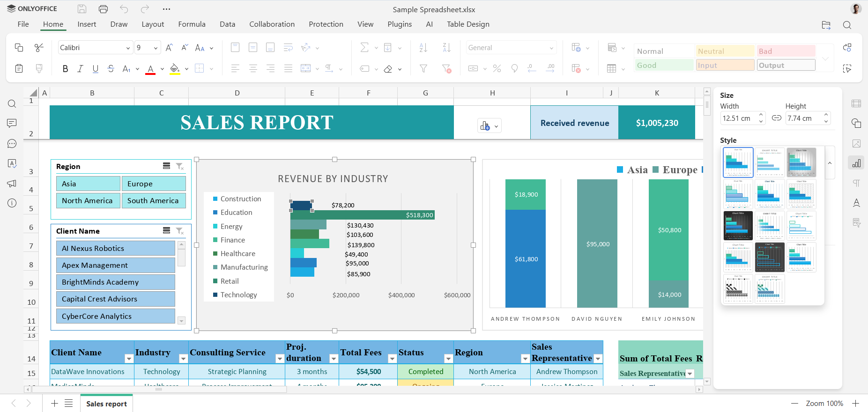
Task: Select the dark black chart style thumbnail
Action: click(738, 225)
